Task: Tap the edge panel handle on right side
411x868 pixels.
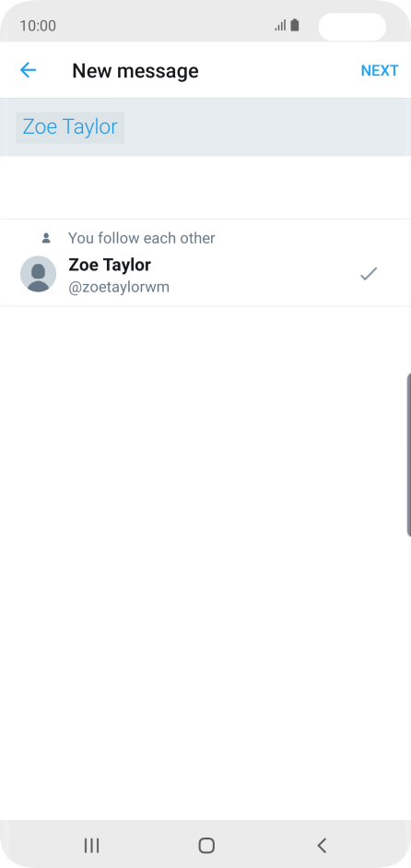Action: click(x=408, y=455)
